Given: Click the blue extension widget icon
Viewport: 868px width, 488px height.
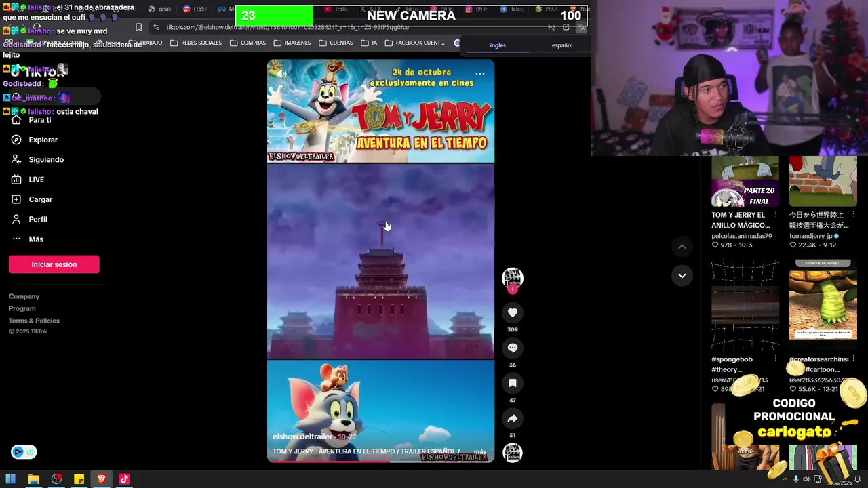Looking at the screenshot, I should tap(18, 452).
